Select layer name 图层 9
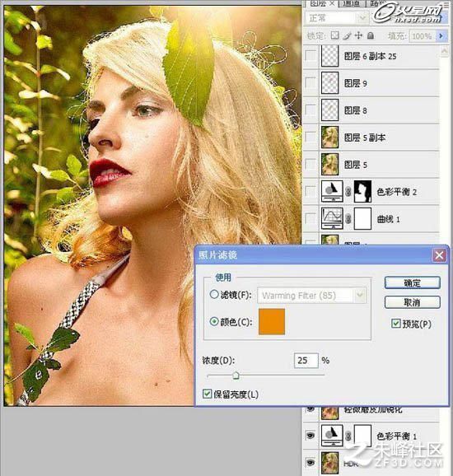Viewport: 453px width, 476px height. [x=355, y=83]
